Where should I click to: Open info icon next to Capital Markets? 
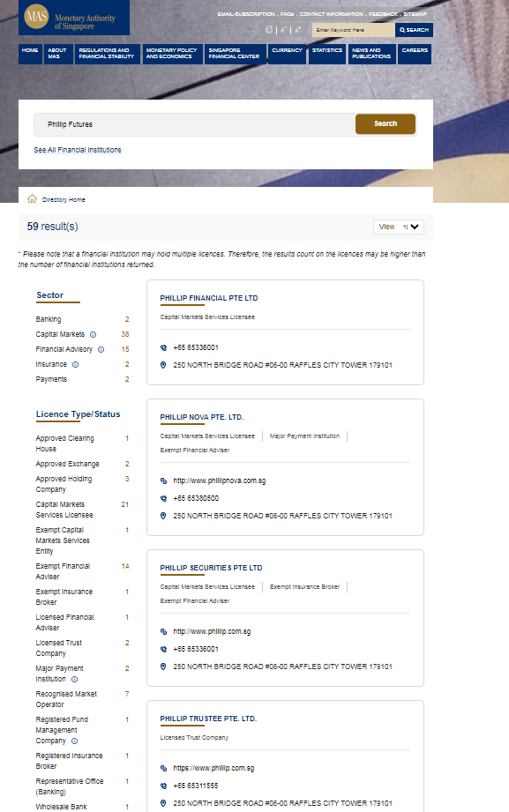click(x=94, y=334)
